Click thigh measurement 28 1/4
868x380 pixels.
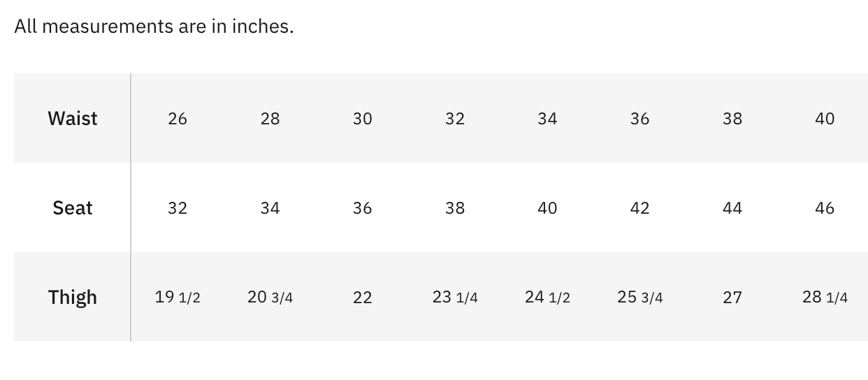coord(825,298)
